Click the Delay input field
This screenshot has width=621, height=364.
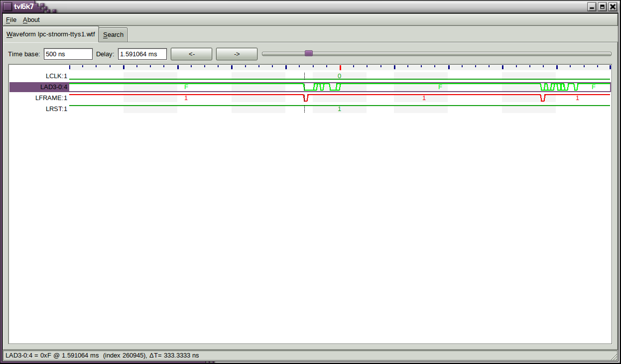[x=142, y=54]
